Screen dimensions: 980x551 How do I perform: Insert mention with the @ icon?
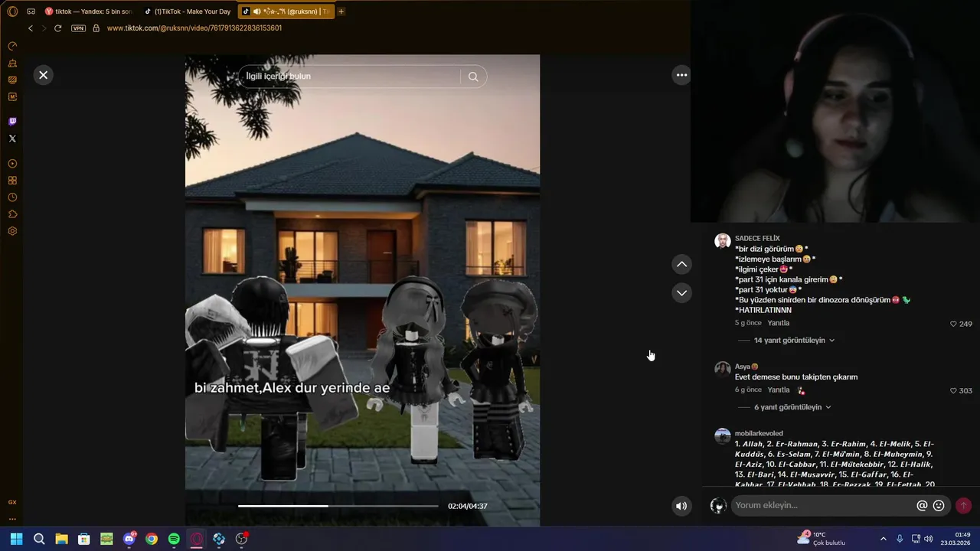[922, 506]
